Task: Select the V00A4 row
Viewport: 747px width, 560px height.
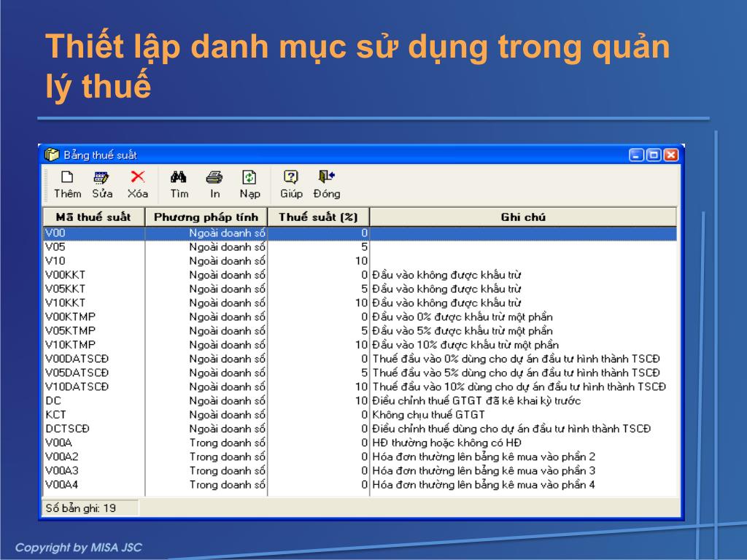Action: (x=360, y=484)
